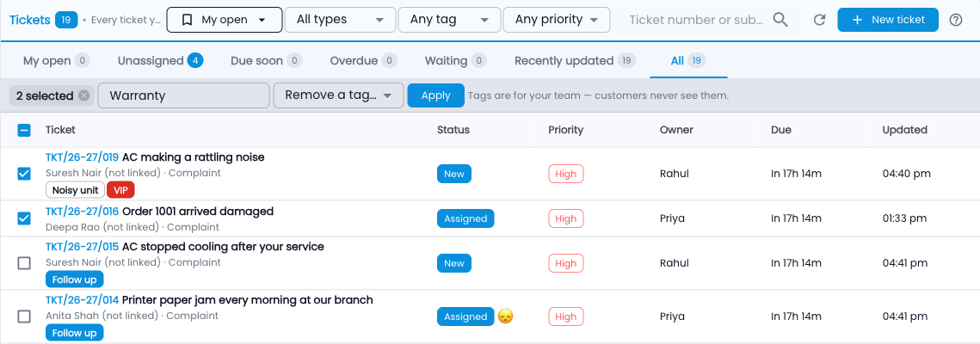Refresh the ticket list
980x344 pixels.
pos(819,20)
